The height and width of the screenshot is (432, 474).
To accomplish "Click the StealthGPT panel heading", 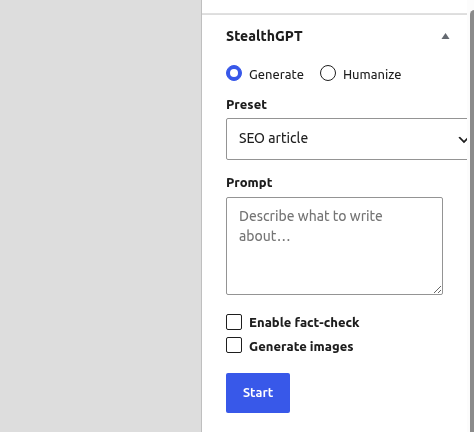I will [264, 36].
